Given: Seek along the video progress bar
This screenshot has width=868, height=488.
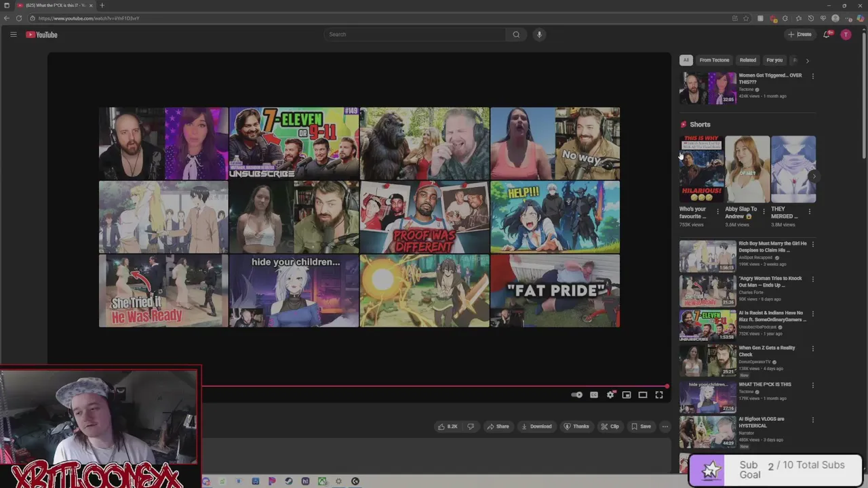Looking at the screenshot, I should [x=434, y=386].
